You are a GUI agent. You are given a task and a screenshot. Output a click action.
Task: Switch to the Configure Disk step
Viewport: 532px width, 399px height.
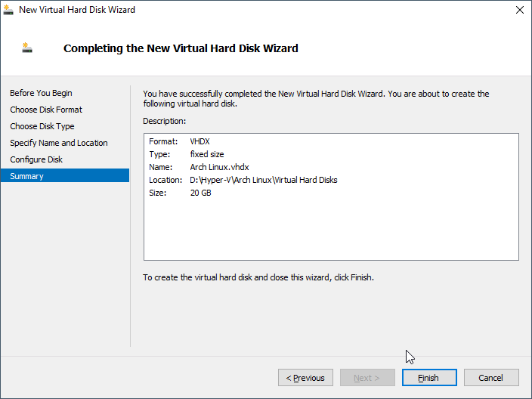36,159
